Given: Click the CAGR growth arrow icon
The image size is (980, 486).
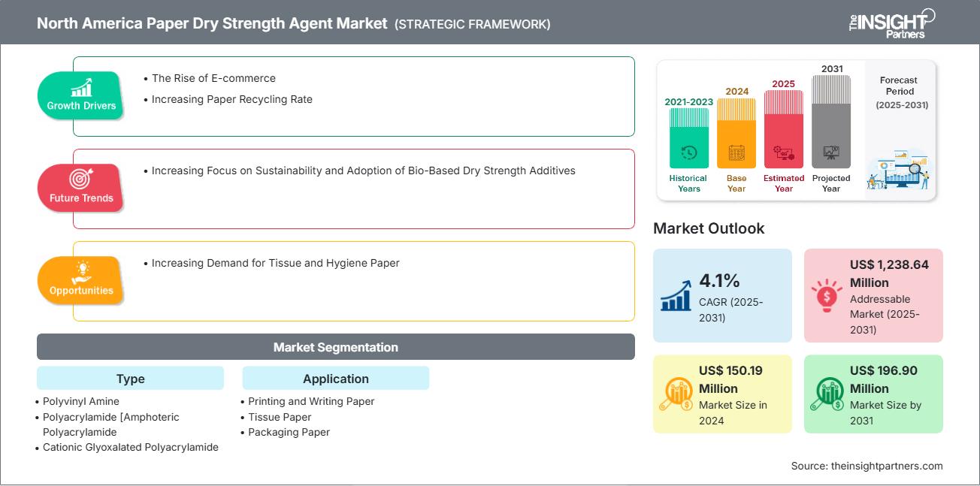Looking at the screenshot, I should 676,296.
